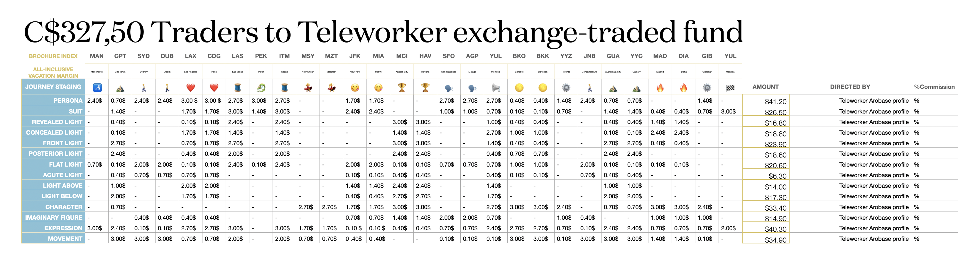The height and width of the screenshot is (254, 980).
Task: Click the passport control icon under Manchester
Action: click(x=97, y=88)
